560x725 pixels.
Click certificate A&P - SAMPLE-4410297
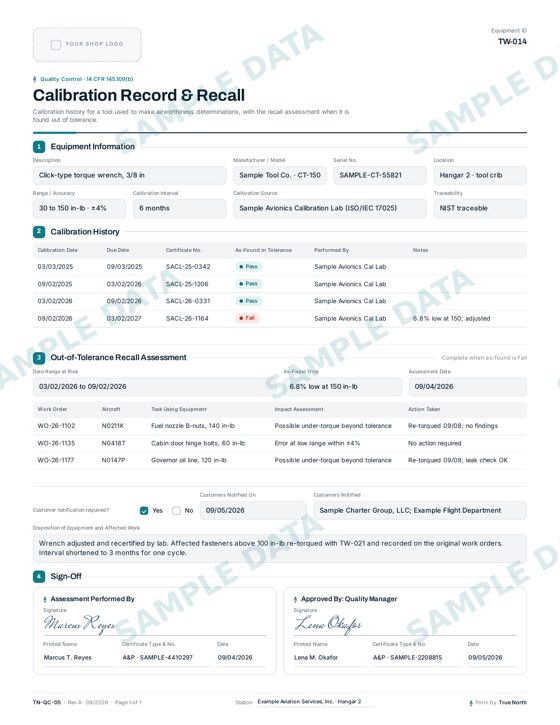pos(158,657)
